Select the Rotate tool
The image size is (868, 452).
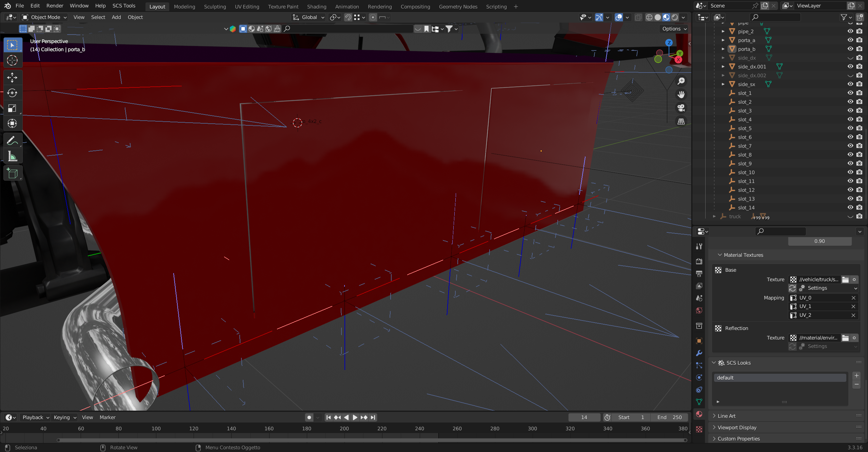click(x=12, y=93)
